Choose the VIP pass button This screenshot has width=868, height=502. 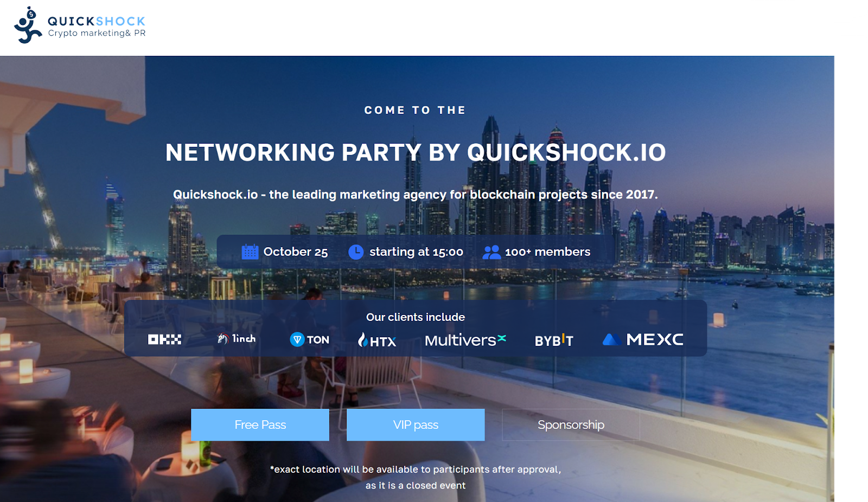pyautogui.click(x=416, y=425)
